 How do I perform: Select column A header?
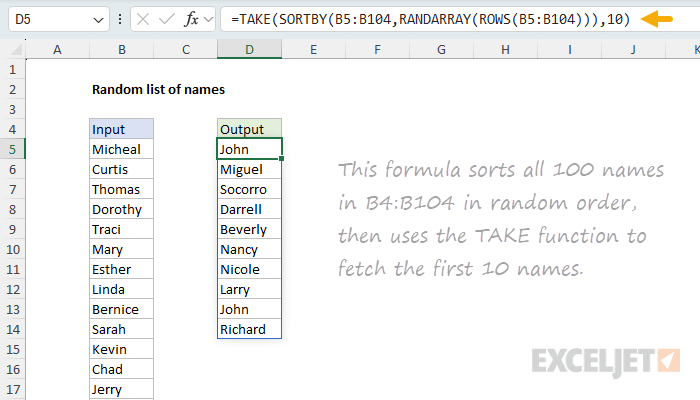point(57,50)
